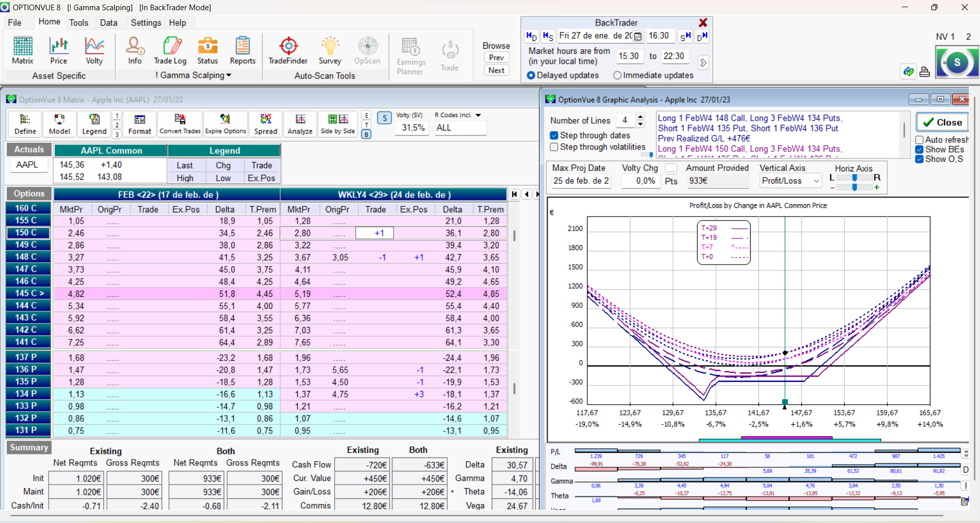Click the Analyze icon

tap(300, 124)
